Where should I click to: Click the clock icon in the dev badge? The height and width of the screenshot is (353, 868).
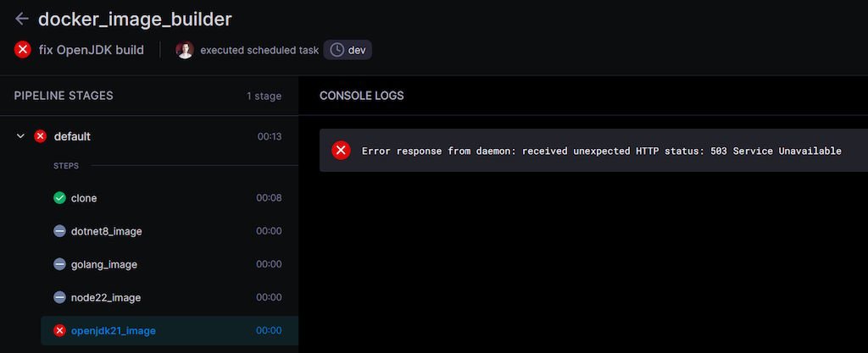(x=337, y=50)
